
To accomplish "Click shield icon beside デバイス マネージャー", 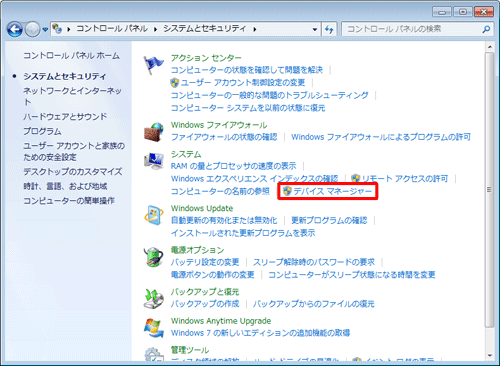I will [287, 191].
